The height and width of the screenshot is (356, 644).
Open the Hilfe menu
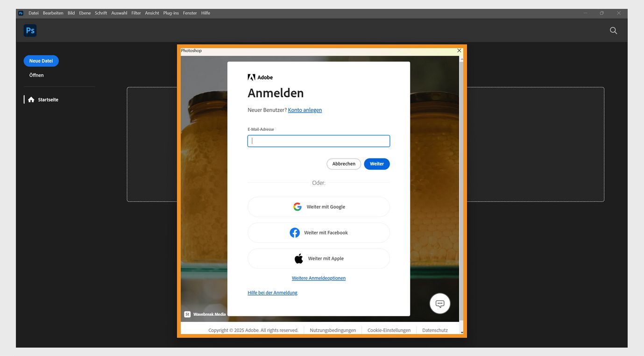point(205,13)
